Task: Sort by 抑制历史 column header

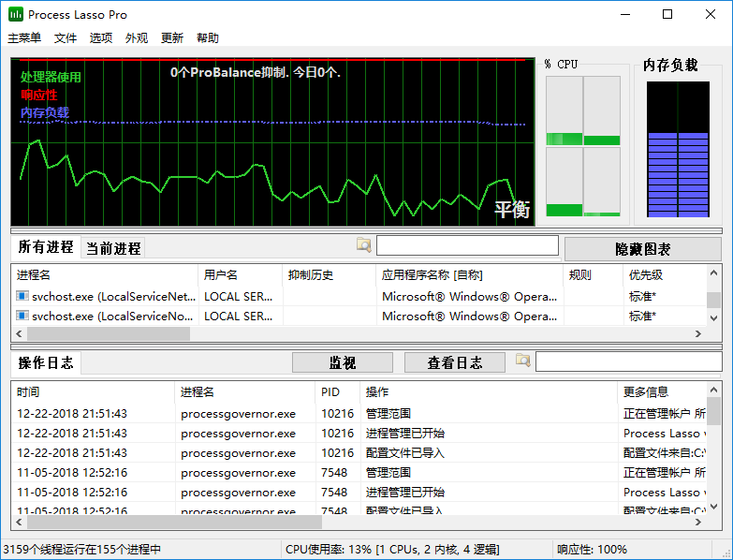Action: pyautogui.click(x=330, y=275)
